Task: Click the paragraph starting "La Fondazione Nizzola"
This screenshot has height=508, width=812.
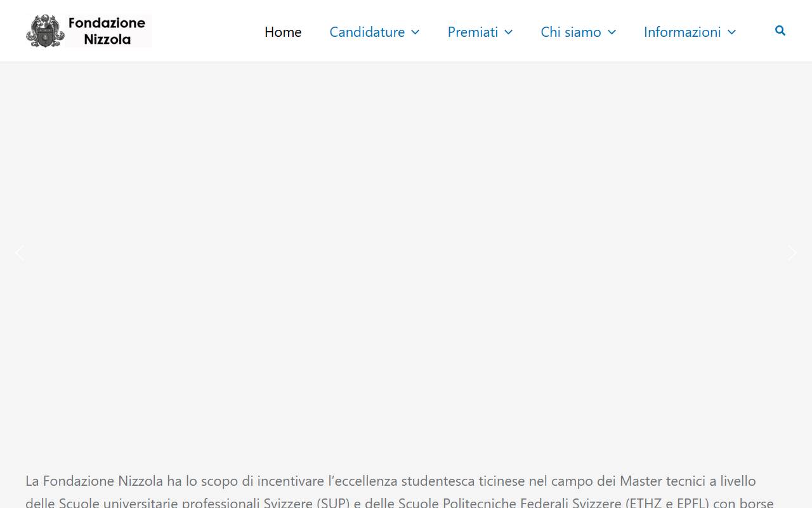Action: pyautogui.click(x=400, y=491)
